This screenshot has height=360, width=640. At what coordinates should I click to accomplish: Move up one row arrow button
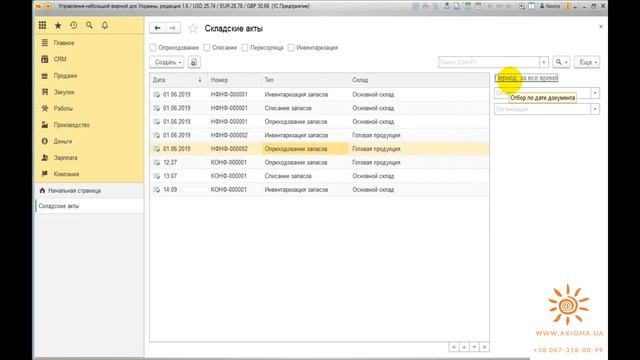coord(464,347)
